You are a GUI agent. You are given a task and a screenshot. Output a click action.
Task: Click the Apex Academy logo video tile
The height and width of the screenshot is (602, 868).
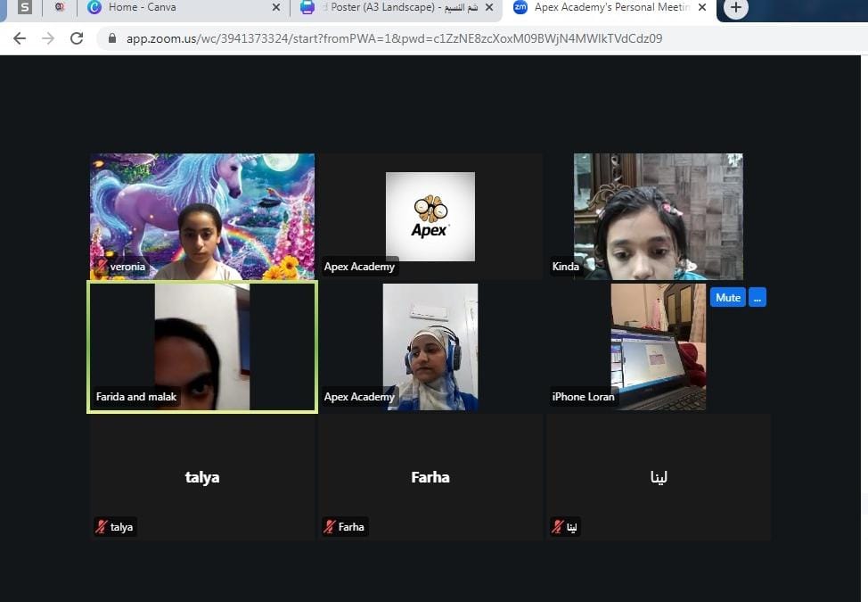(430, 216)
